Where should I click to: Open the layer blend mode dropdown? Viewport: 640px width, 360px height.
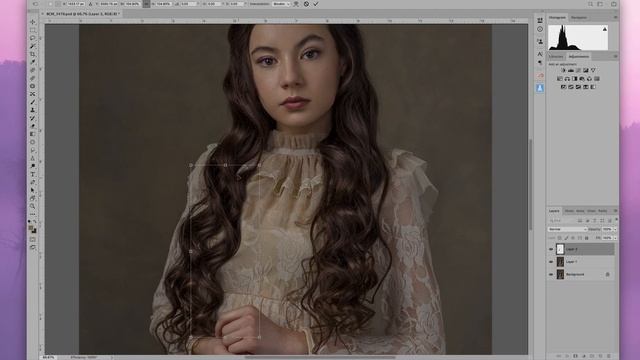pyautogui.click(x=567, y=229)
